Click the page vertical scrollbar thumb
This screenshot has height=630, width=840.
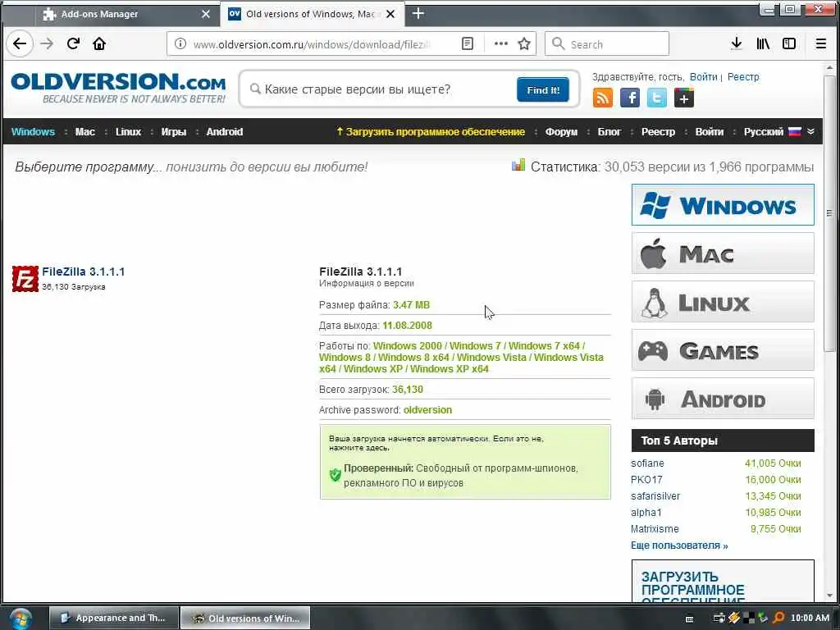click(830, 212)
